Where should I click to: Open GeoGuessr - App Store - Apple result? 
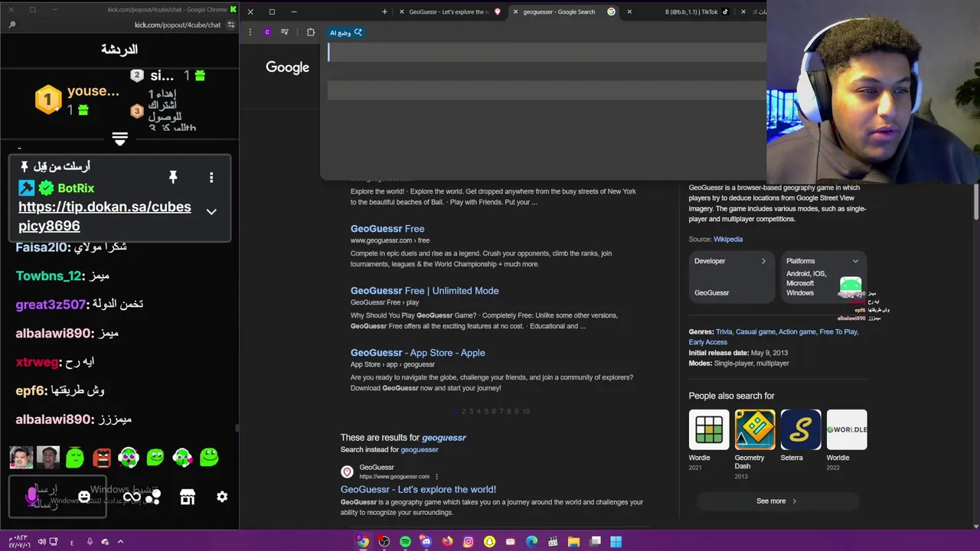(417, 353)
